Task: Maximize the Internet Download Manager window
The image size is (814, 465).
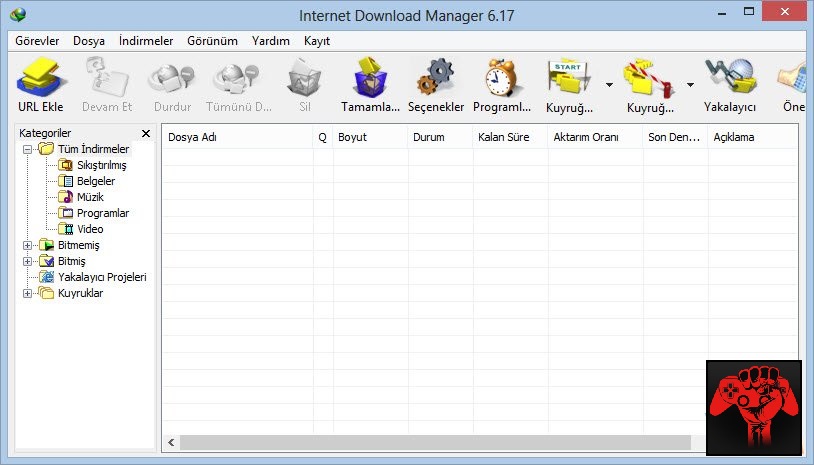Action: (x=749, y=11)
